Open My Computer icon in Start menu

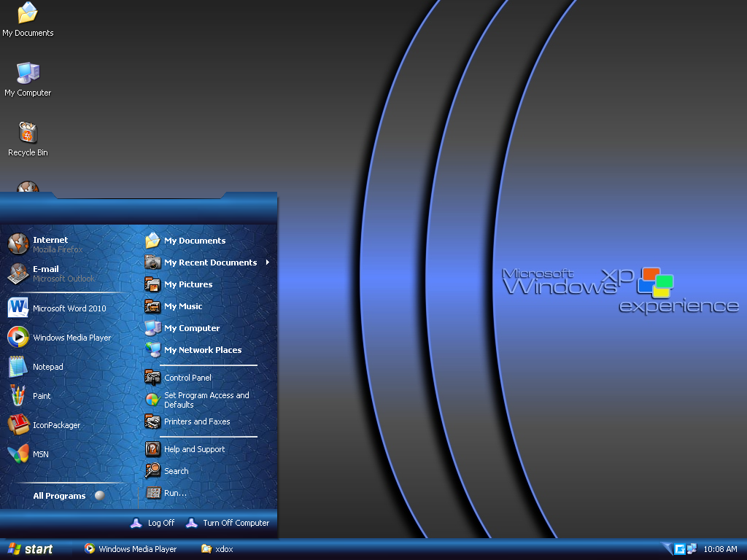(x=152, y=328)
